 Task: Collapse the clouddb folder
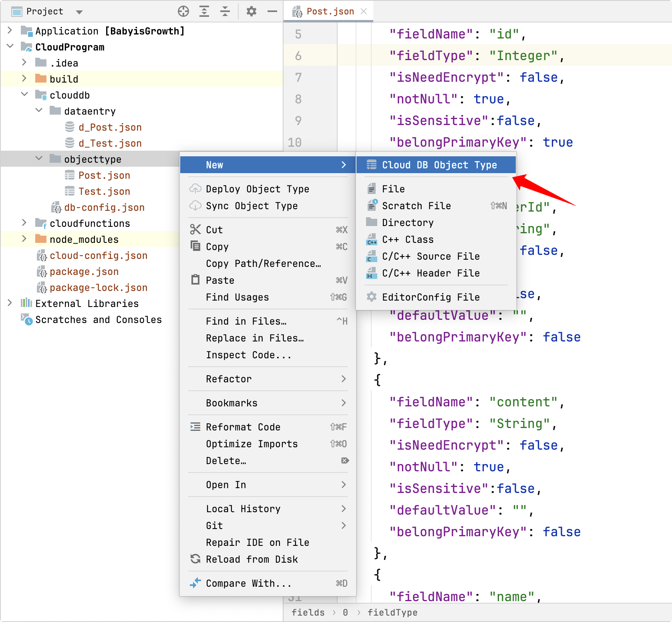[x=24, y=95]
